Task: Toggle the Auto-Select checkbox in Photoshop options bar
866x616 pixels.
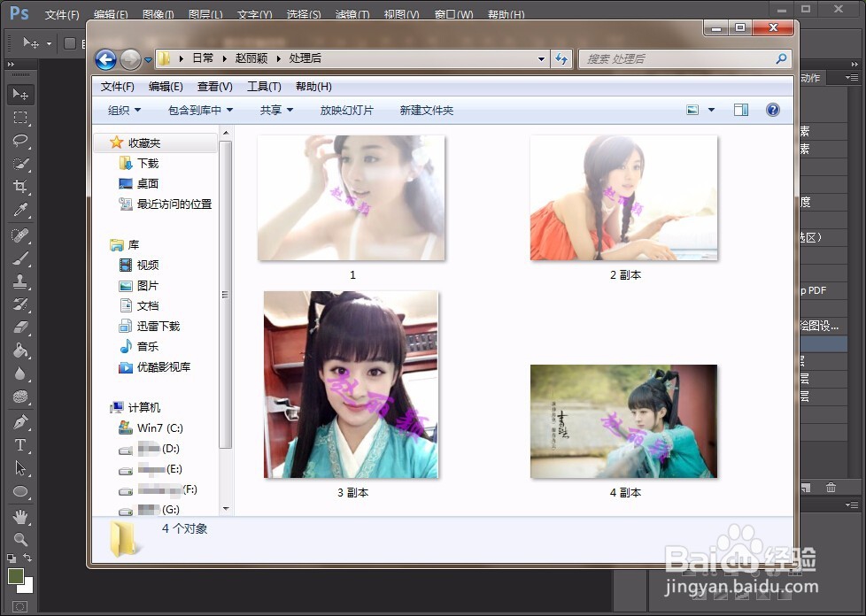Action: (70, 43)
